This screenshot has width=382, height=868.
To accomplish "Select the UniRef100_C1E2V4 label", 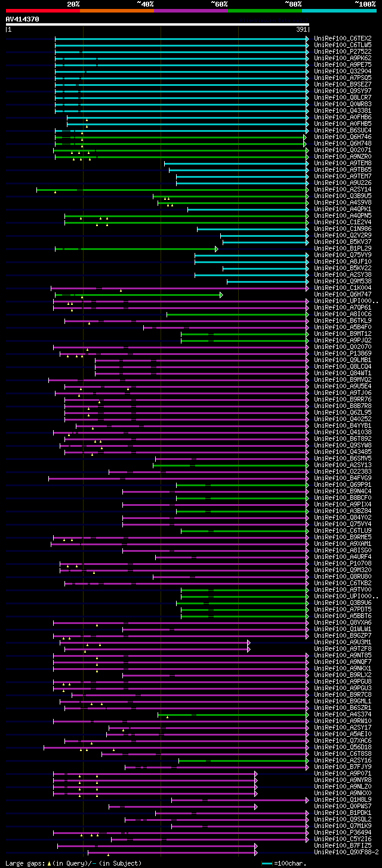I will tap(343, 222).
